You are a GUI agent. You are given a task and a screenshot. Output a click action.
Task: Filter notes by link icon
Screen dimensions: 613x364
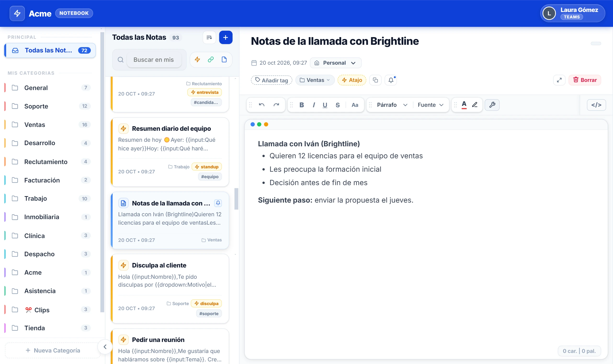pos(211,60)
